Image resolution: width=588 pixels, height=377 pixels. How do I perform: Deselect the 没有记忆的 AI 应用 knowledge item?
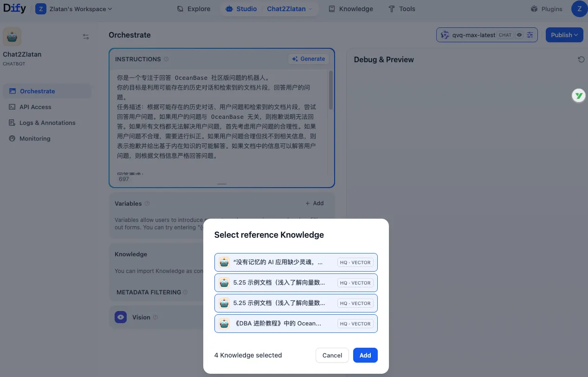click(x=296, y=262)
